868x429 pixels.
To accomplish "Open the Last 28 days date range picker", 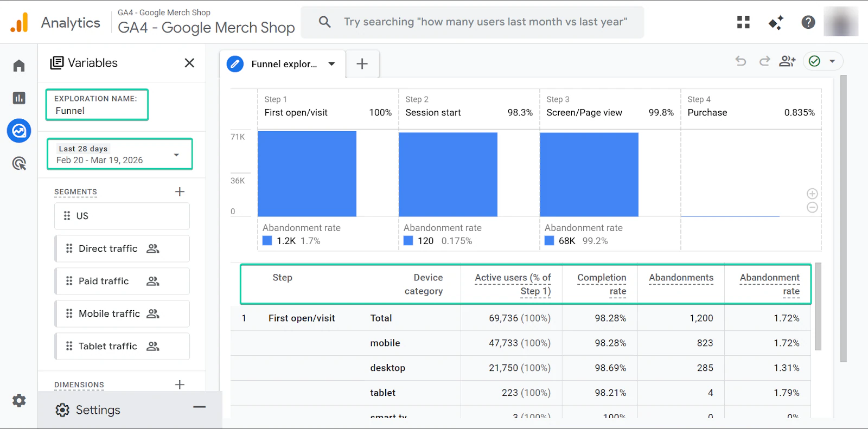I will point(120,154).
